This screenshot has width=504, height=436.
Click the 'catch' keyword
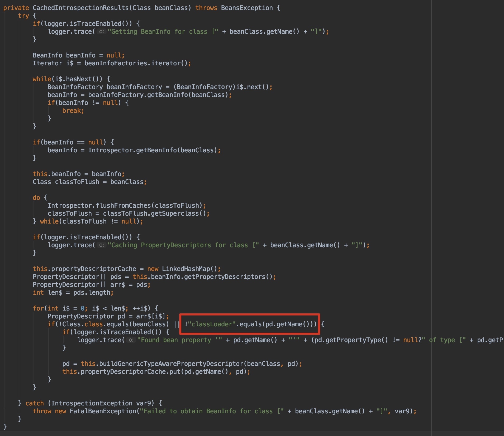35,403
